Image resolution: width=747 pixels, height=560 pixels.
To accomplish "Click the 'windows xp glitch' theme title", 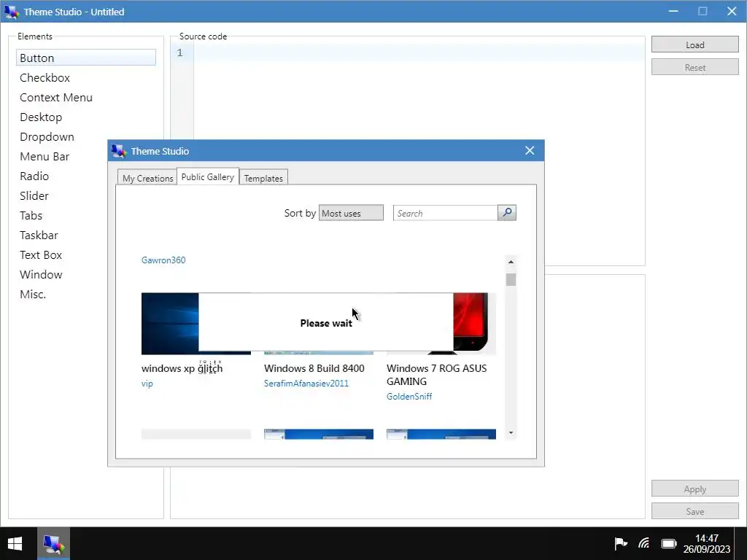I will 182,368.
